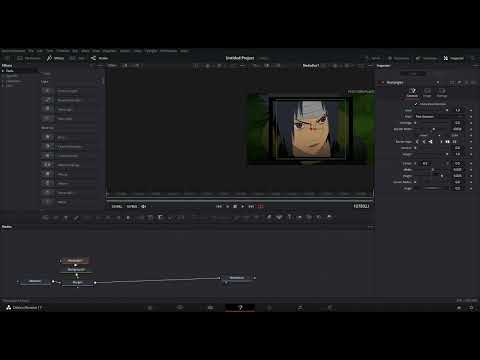Toggle the red loop playback button
This screenshot has height=360, width=480.
tap(260, 206)
